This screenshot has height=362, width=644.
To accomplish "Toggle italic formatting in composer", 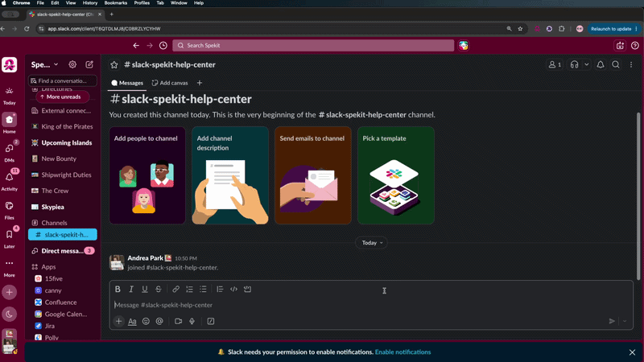I will pos(131,290).
